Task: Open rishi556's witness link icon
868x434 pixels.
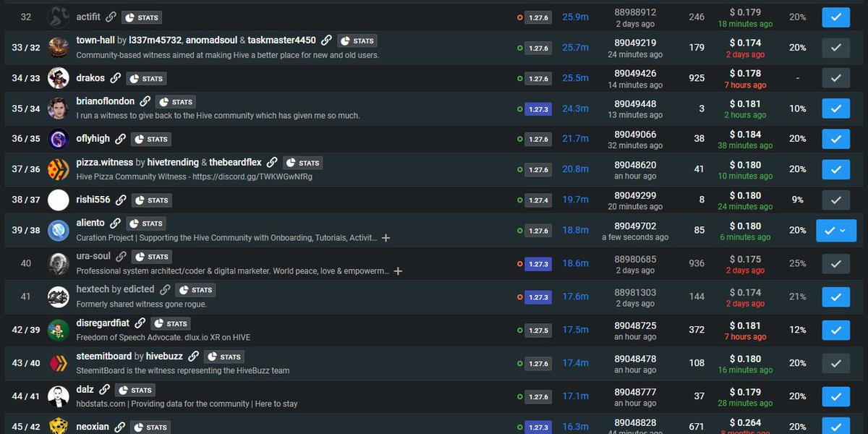Action: [x=121, y=200]
